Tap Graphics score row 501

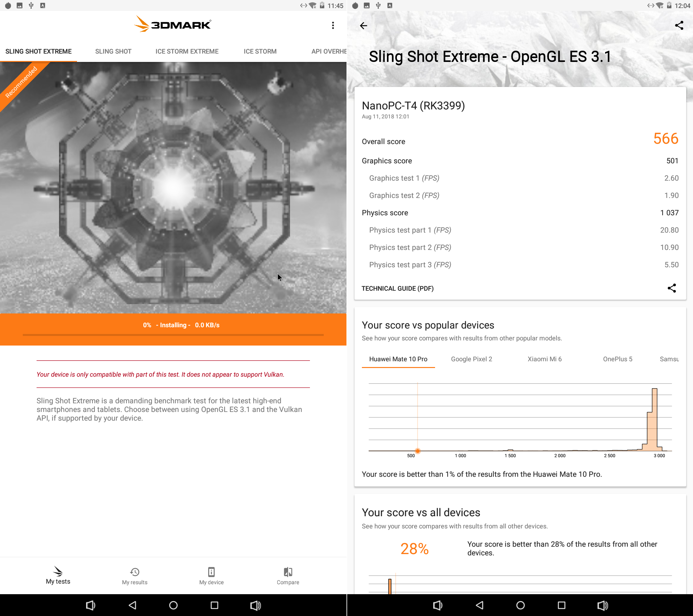tap(520, 161)
